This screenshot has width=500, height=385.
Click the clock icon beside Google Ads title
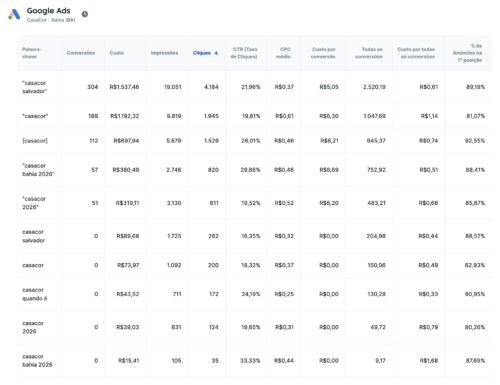click(85, 14)
